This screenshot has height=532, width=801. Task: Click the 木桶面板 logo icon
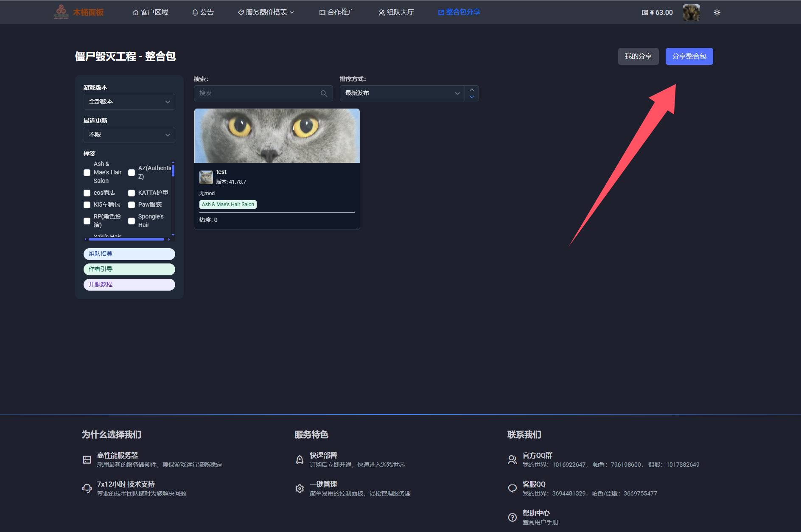61,12
